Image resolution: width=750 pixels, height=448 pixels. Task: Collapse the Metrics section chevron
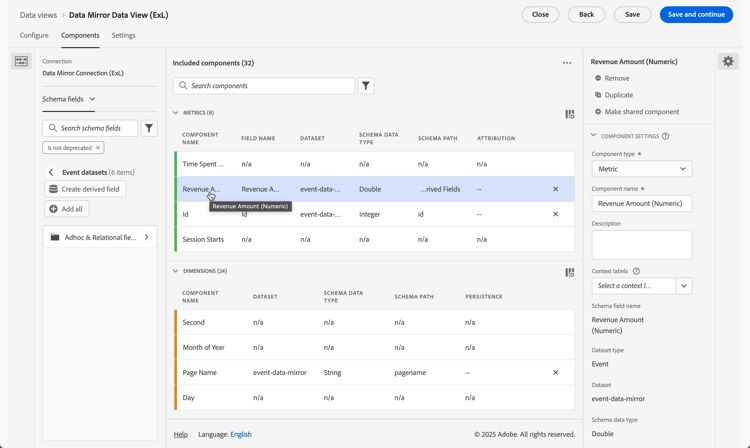176,113
